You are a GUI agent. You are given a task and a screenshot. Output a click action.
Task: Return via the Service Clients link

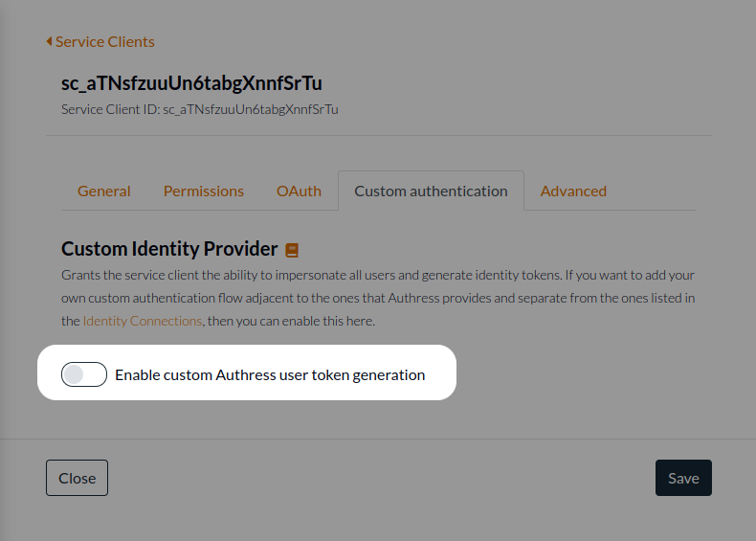point(105,42)
